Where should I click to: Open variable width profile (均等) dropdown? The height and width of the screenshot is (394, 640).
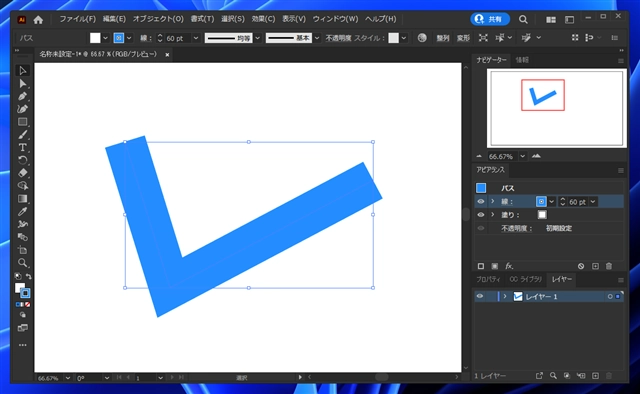(x=258, y=38)
